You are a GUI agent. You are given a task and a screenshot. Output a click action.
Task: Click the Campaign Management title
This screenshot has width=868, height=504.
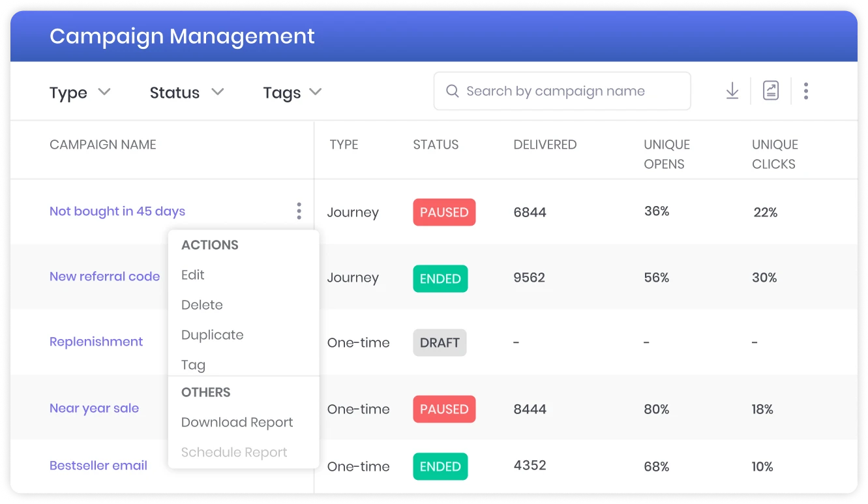(182, 36)
